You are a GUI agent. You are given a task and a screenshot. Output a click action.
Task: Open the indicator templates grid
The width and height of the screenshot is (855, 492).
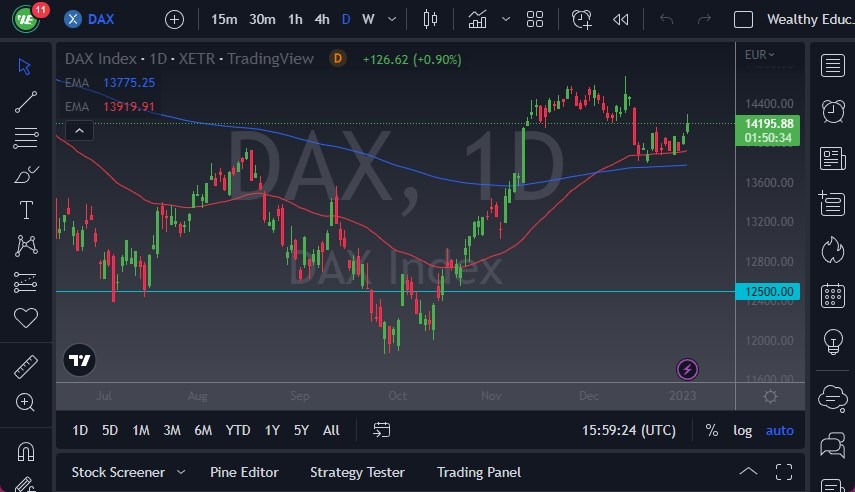click(x=534, y=20)
